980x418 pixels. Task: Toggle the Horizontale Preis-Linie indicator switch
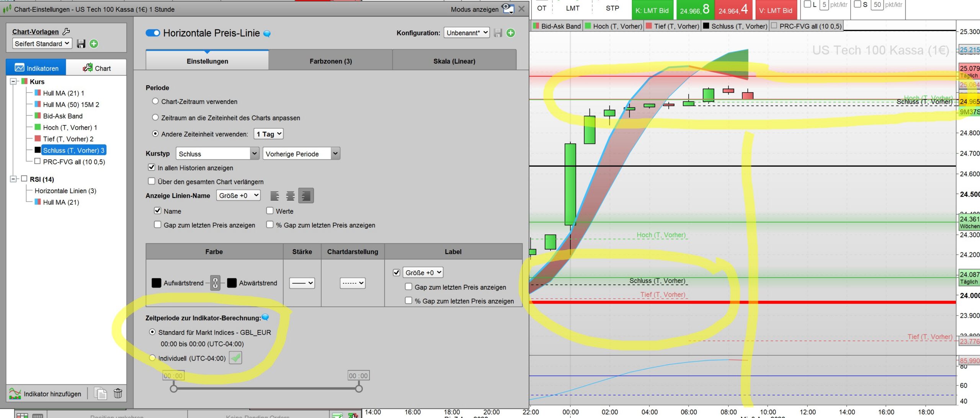pos(153,33)
